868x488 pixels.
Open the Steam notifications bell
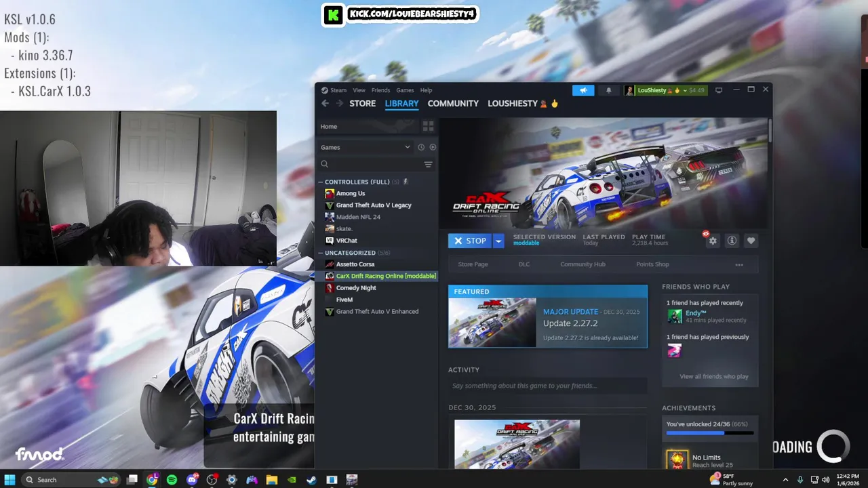click(x=608, y=90)
